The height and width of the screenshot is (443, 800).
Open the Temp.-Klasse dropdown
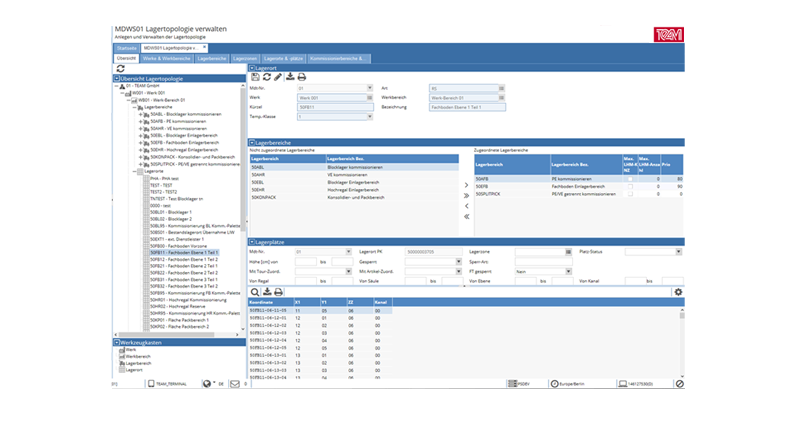(x=370, y=117)
